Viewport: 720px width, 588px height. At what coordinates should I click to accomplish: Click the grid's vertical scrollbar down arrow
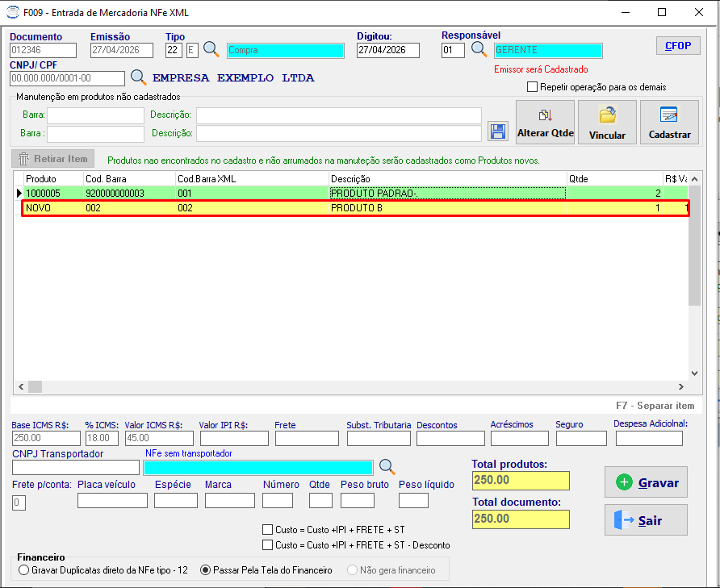point(694,373)
